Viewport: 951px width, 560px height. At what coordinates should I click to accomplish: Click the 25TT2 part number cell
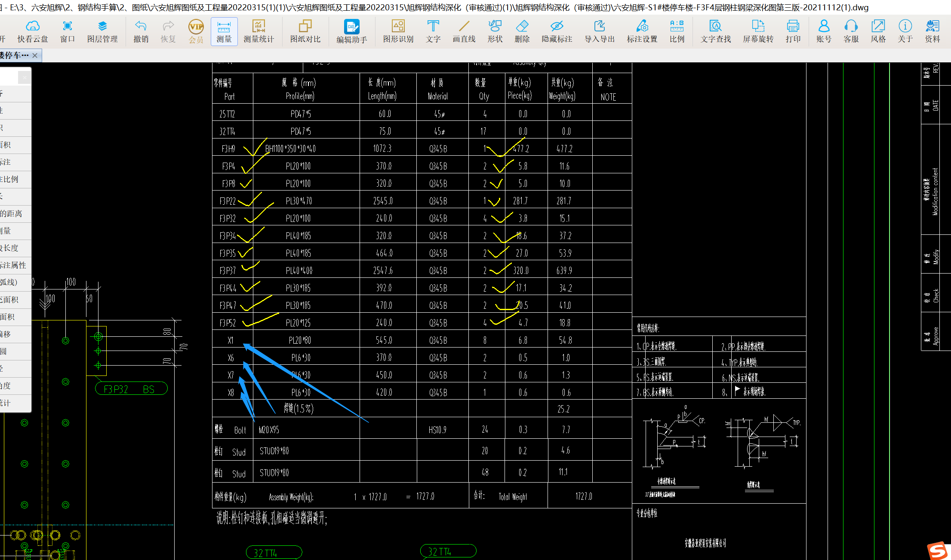pos(227,114)
